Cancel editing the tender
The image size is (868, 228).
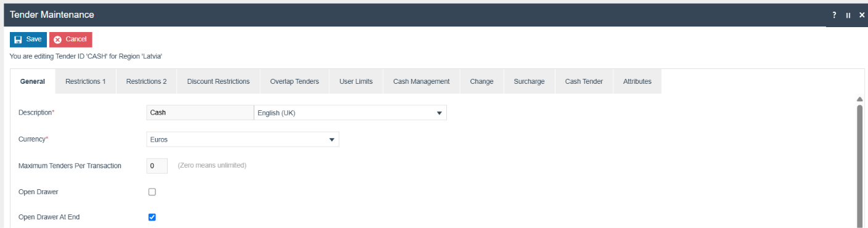click(71, 39)
